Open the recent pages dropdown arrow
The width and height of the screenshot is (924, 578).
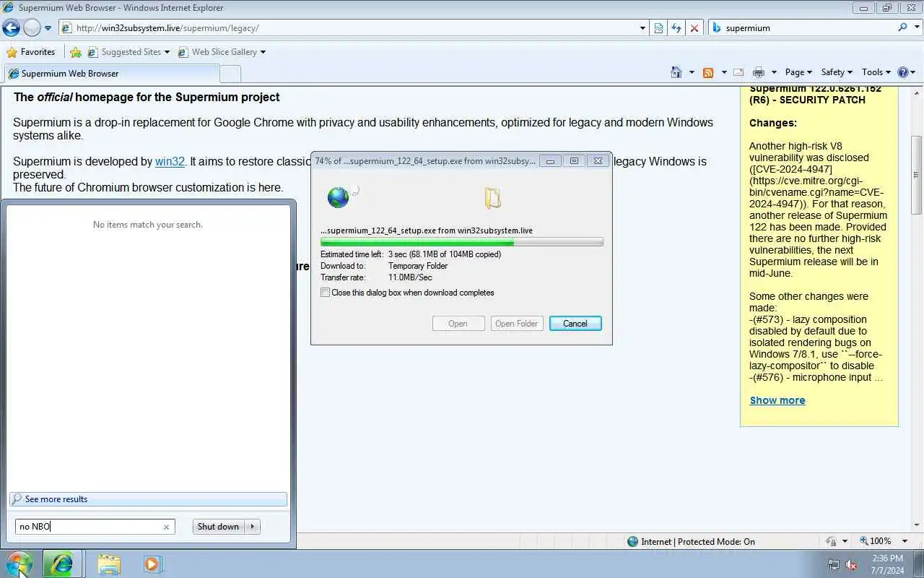pyautogui.click(x=48, y=28)
